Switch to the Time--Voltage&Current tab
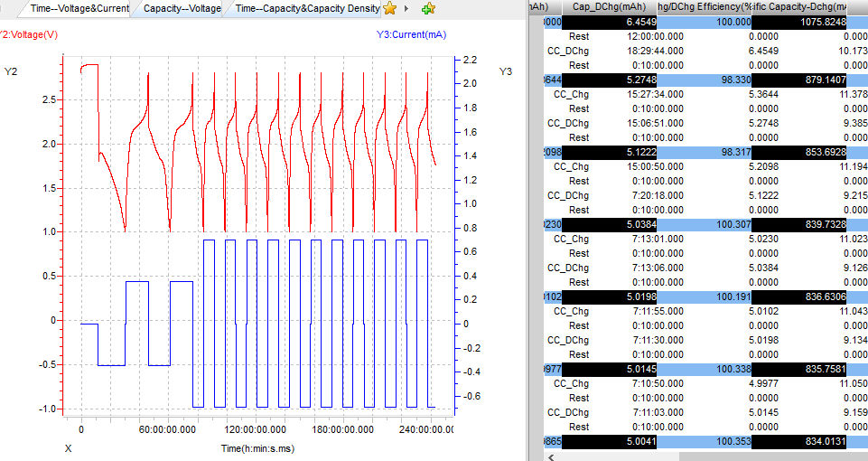The width and height of the screenshot is (868, 461). pyautogui.click(x=79, y=8)
